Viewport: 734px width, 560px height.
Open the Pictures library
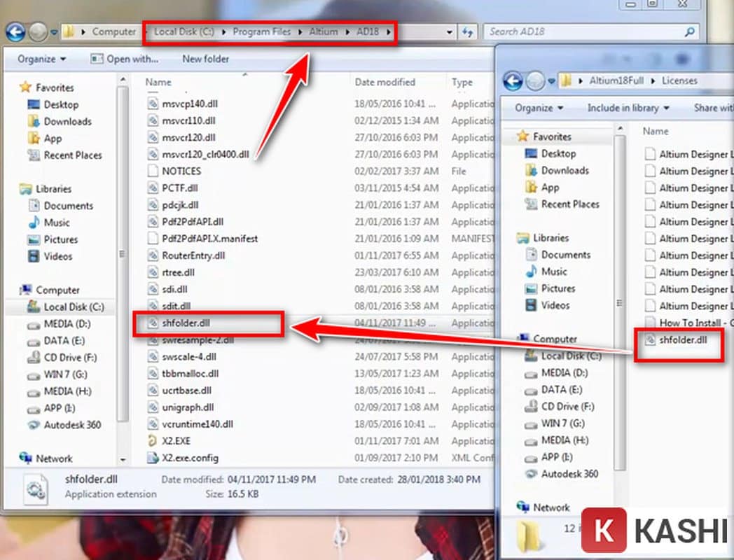(x=62, y=239)
